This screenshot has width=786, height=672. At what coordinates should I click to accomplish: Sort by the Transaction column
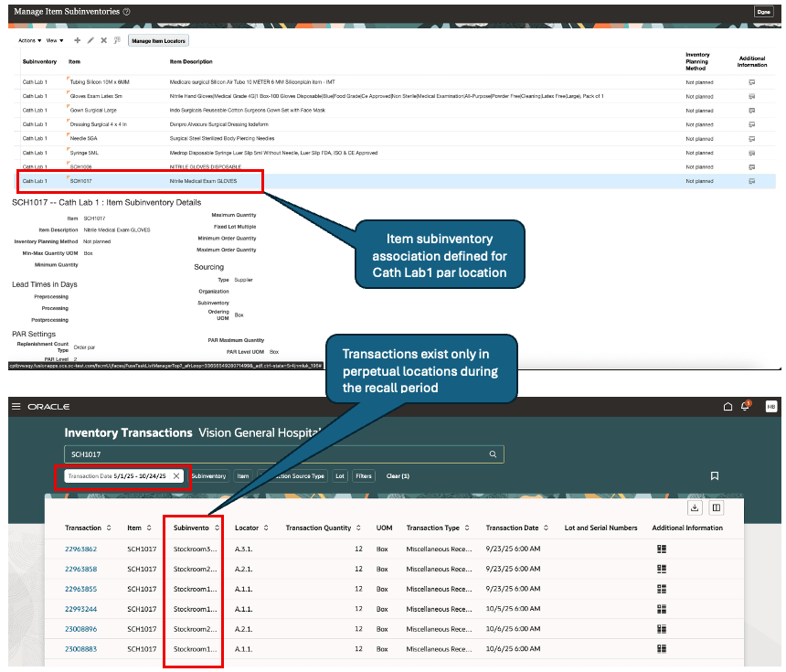pos(109,528)
